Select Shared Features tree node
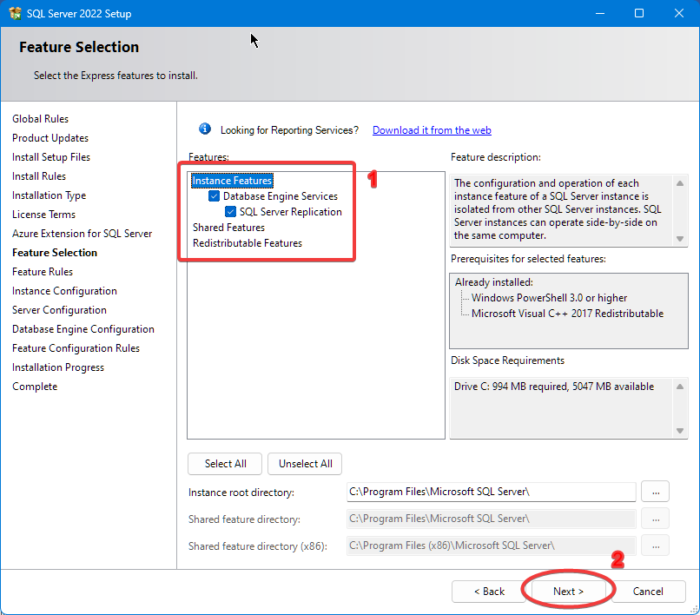 [x=228, y=228]
